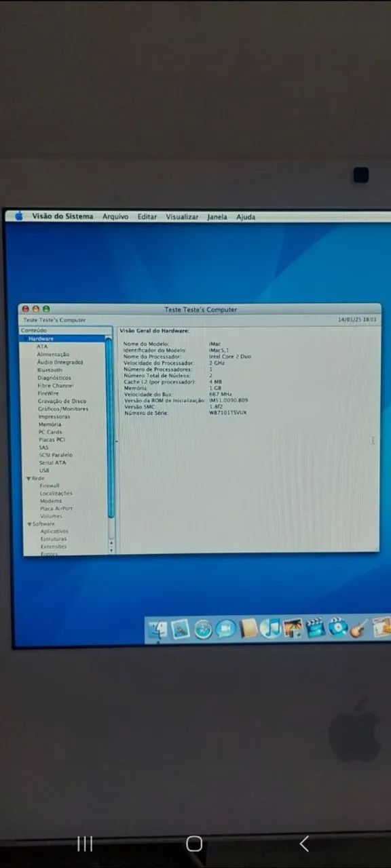
Task: Tap the Android recent apps button
Action: [x=85, y=844]
